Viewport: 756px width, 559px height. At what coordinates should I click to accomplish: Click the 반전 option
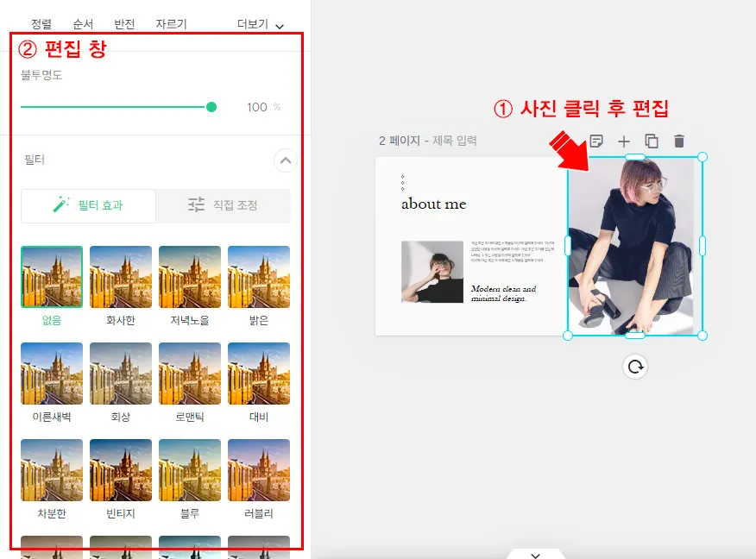click(x=124, y=24)
